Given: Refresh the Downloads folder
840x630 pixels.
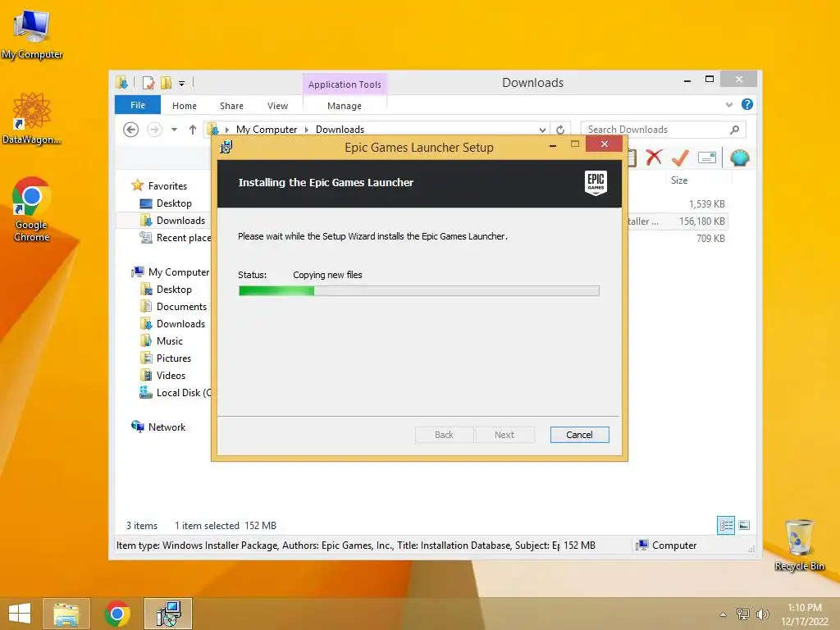Looking at the screenshot, I should (560, 130).
